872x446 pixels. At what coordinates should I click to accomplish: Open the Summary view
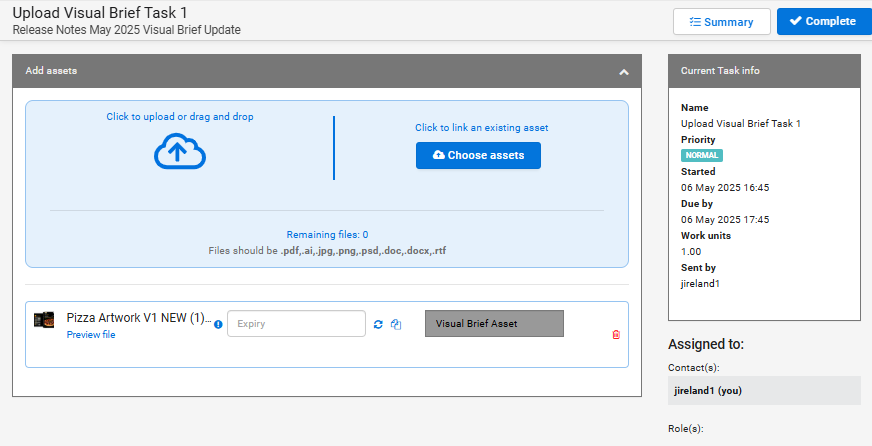point(721,22)
